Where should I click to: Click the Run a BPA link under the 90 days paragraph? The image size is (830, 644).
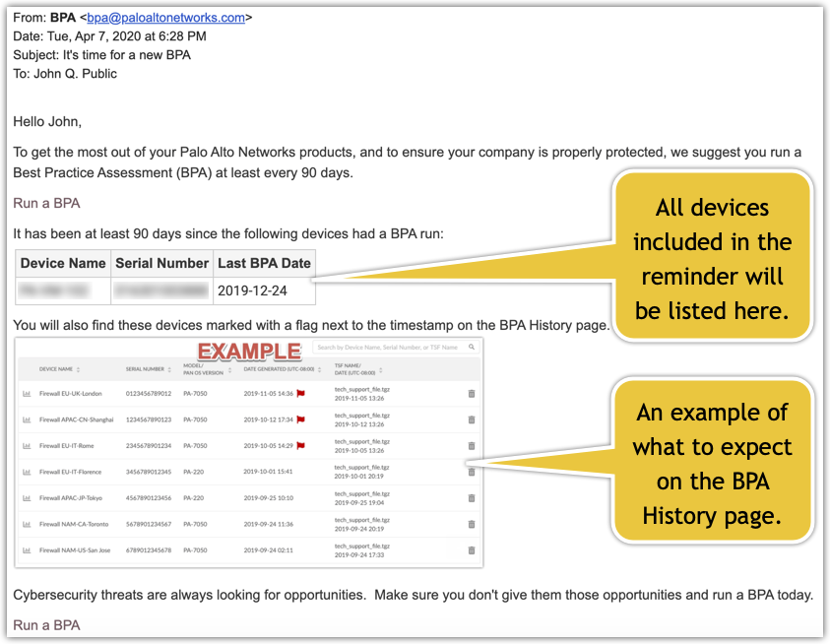(x=46, y=204)
